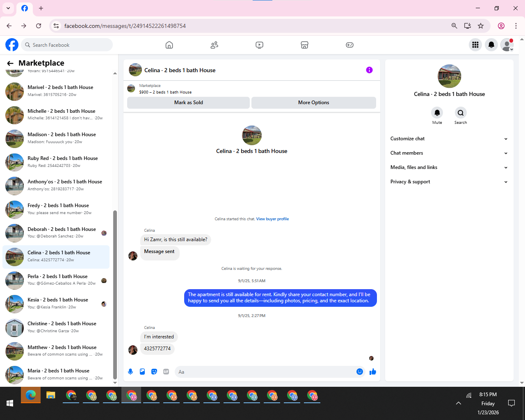This screenshot has width=525, height=420.
Task: Open the Gaming controller icon
Action: click(x=349, y=45)
